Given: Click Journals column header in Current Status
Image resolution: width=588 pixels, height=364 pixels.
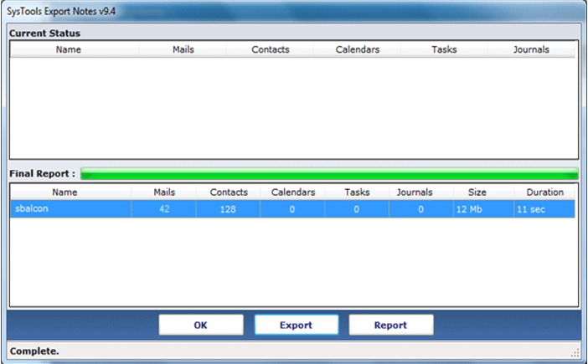Looking at the screenshot, I should coord(530,49).
